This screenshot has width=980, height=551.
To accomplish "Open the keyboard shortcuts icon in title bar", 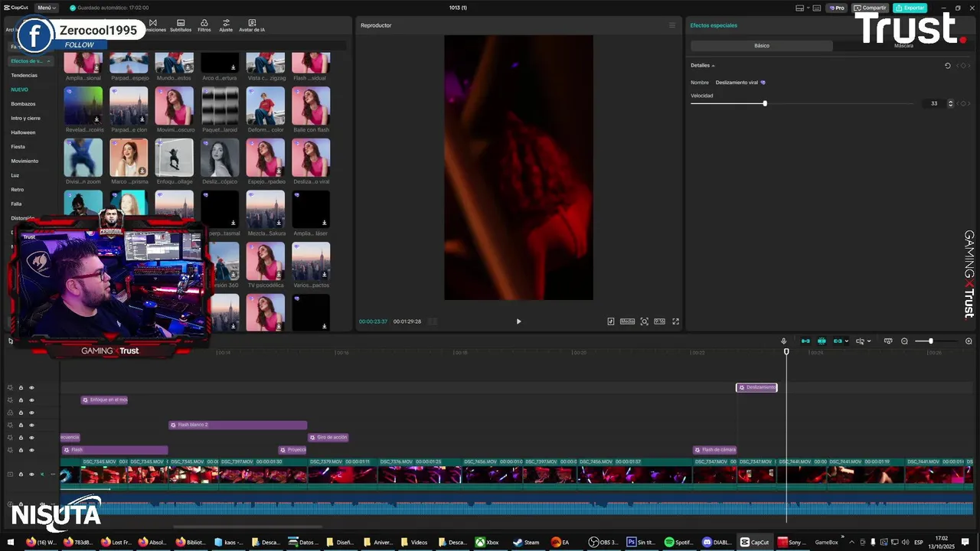I will 817,8.
